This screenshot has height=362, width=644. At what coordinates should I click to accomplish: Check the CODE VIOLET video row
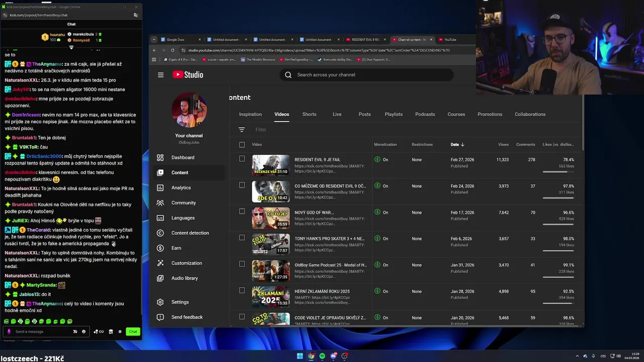click(242, 317)
